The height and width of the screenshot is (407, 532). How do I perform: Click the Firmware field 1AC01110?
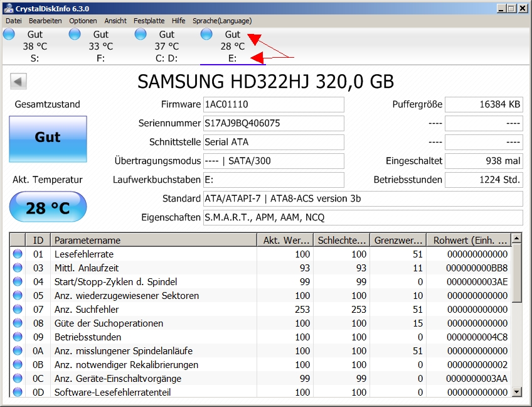point(274,104)
